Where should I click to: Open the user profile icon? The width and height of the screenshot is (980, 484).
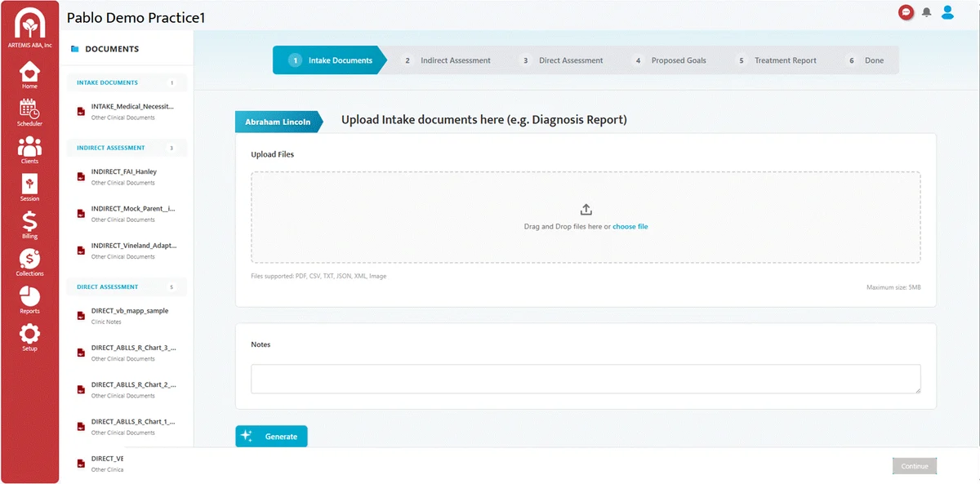tap(947, 11)
